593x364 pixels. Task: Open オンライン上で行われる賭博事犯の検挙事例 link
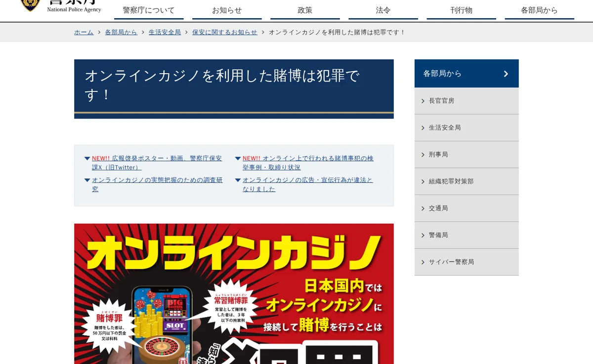(x=308, y=163)
